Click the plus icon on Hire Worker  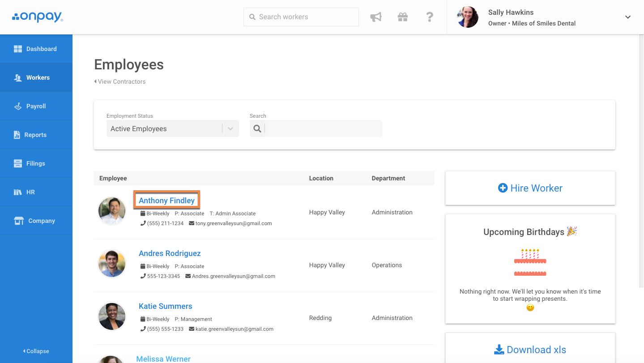click(x=503, y=188)
